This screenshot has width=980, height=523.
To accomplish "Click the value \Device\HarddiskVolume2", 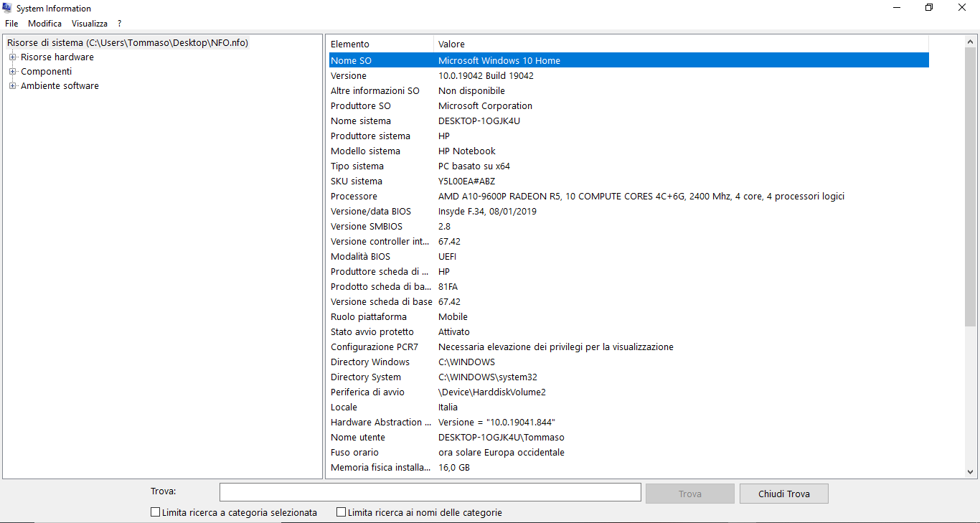I will pos(492,392).
